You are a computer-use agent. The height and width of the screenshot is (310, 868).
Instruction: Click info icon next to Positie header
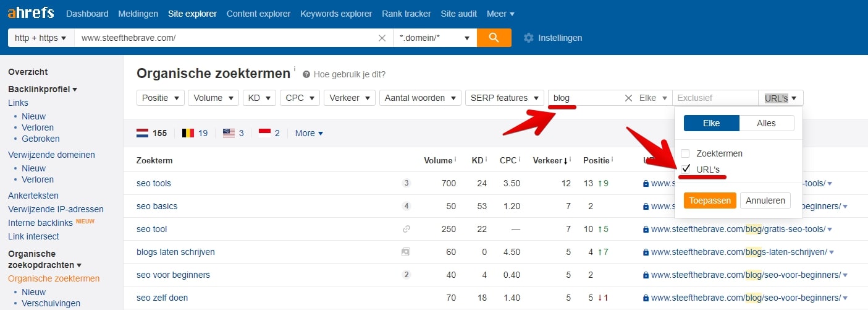612,159
